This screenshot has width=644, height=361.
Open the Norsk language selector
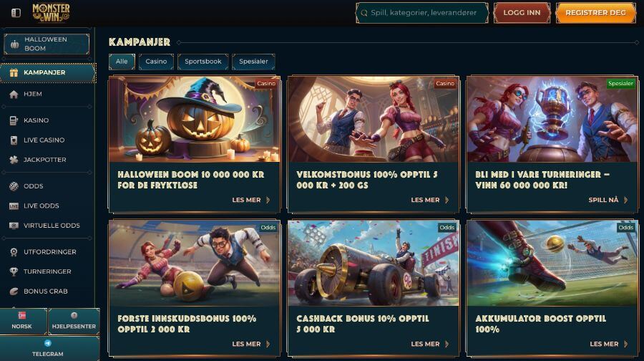22,321
